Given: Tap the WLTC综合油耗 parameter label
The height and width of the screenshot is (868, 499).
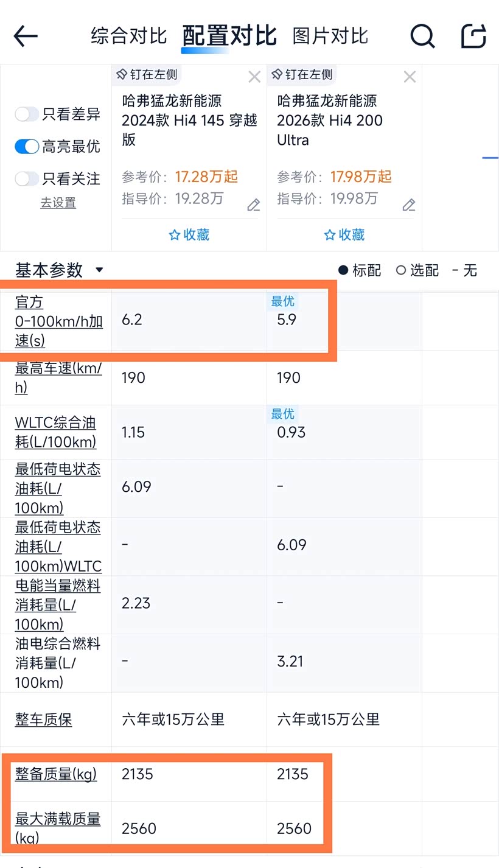Looking at the screenshot, I should click(x=55, y=432).
